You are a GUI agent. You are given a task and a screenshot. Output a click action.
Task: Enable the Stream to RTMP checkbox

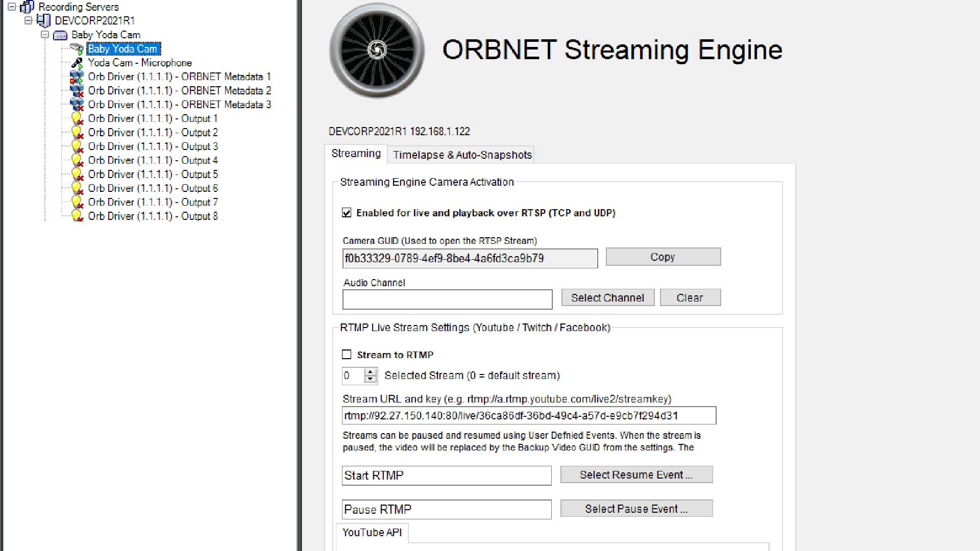(x=347, y=355)
